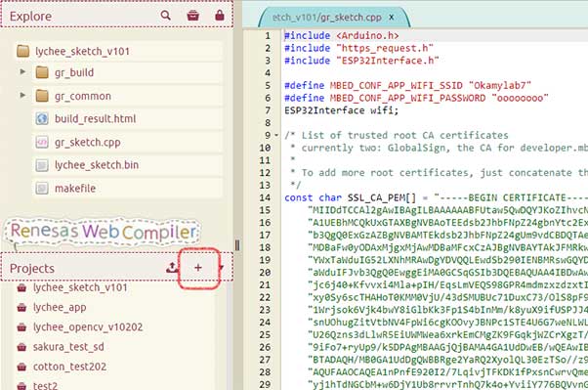Open the lychee_app project
This screenshot has height=390, width=588.
click(x=60, y=307)
